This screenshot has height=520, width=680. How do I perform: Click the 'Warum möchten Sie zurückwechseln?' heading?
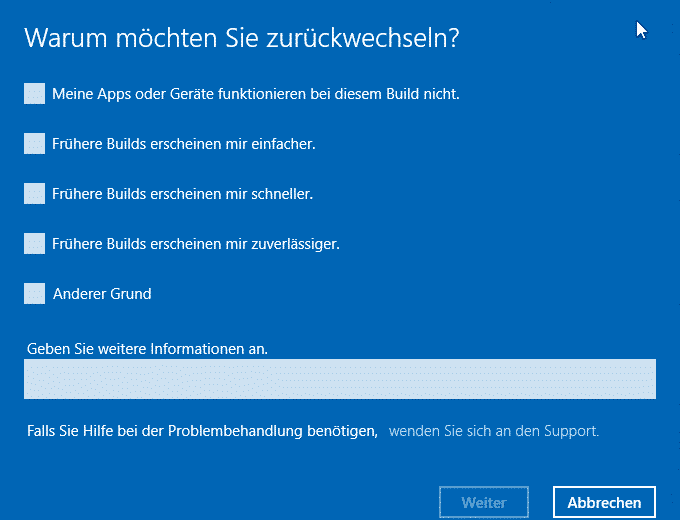pos(241,38)
